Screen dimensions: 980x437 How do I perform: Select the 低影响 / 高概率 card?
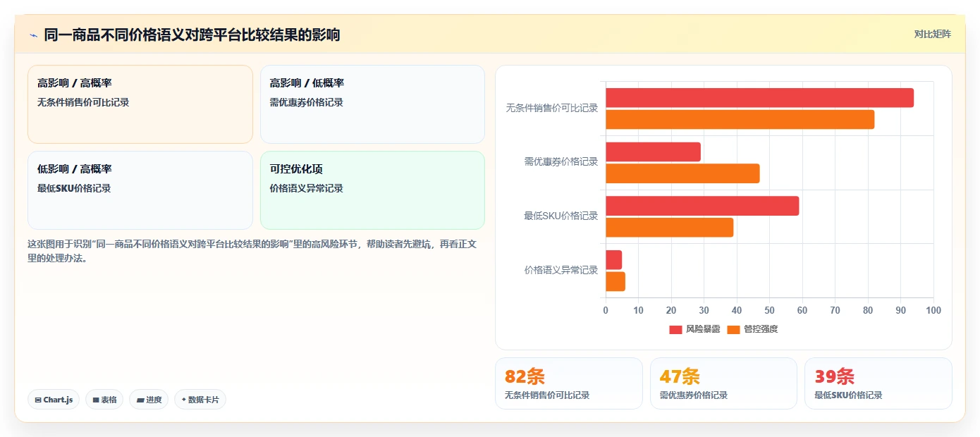(x=140, y=190)
